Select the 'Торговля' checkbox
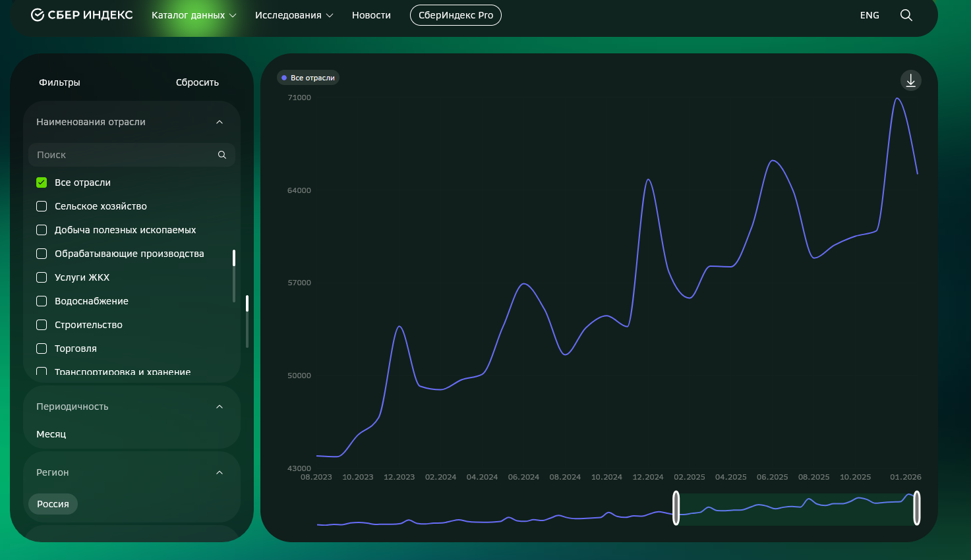Viewport: 971px width, 560px height. [x=42, y=349]
